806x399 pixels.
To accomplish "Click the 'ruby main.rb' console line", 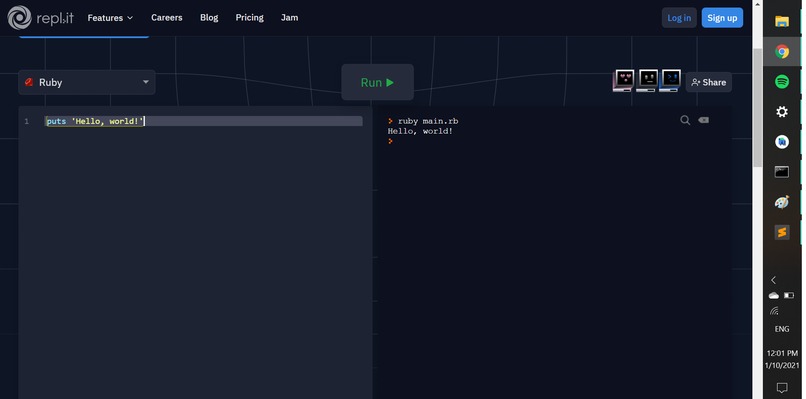I will 427,121.
